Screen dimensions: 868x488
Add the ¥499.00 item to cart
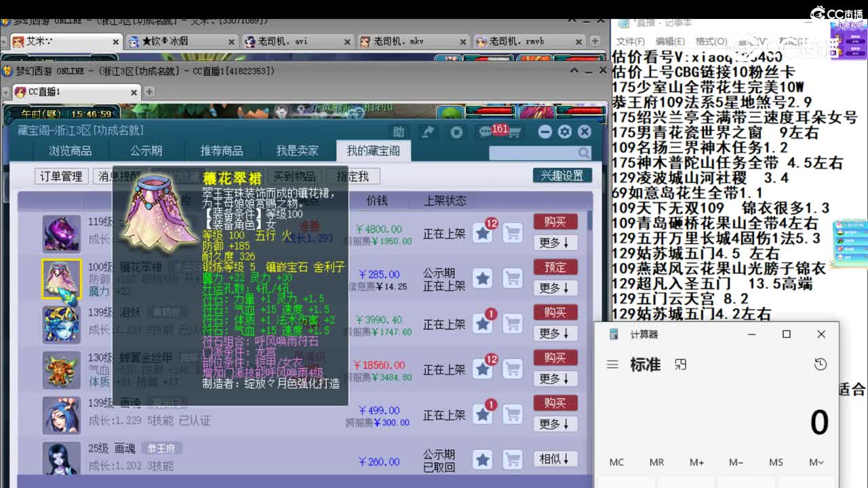click(x=513, y=415)
